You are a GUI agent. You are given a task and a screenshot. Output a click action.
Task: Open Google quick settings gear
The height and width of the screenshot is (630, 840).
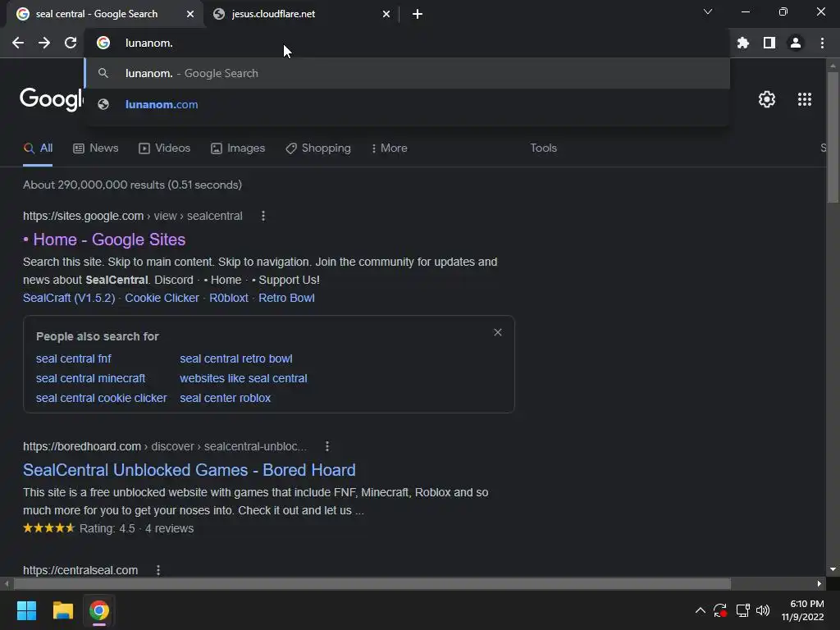click(x=767, y=99)
